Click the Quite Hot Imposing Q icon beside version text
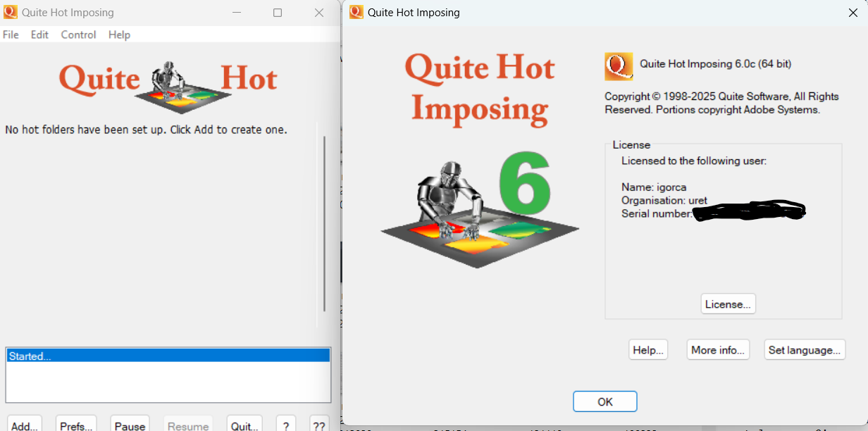 pyautogui.click(x=619, y=66)
